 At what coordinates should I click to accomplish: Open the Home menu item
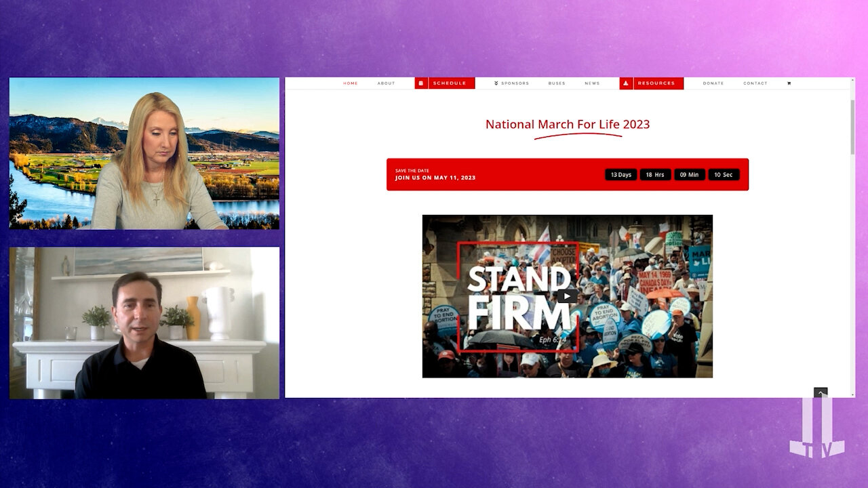coord(351,83)
